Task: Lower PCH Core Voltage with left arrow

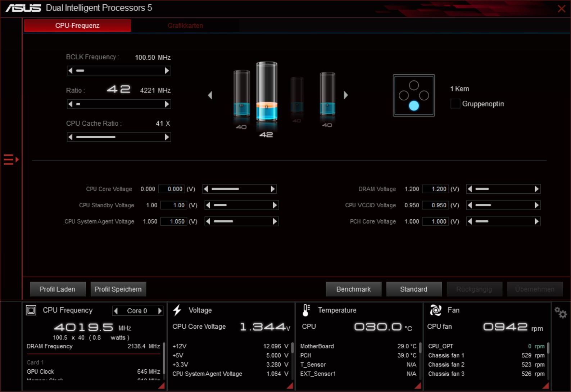Action: point(470,221)
